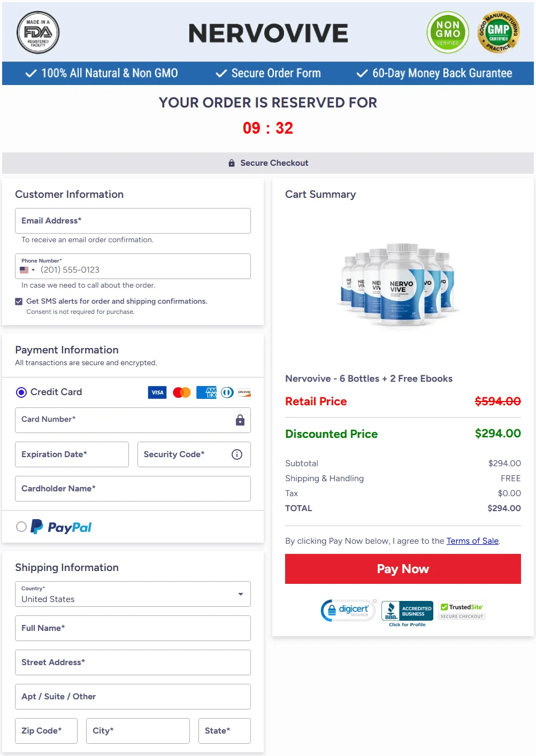Open the BBB accredited business profile
536x756 pixels.
pyautogui.click(x=407, y=612)
